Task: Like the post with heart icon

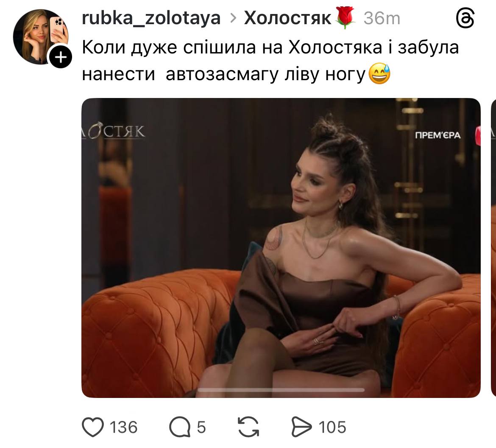Action: point(93,427)
